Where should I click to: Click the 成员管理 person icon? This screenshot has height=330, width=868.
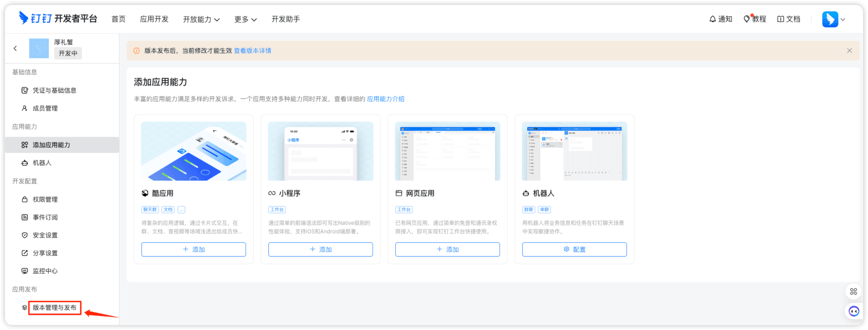pyautogui.click(x=25, y=108)
